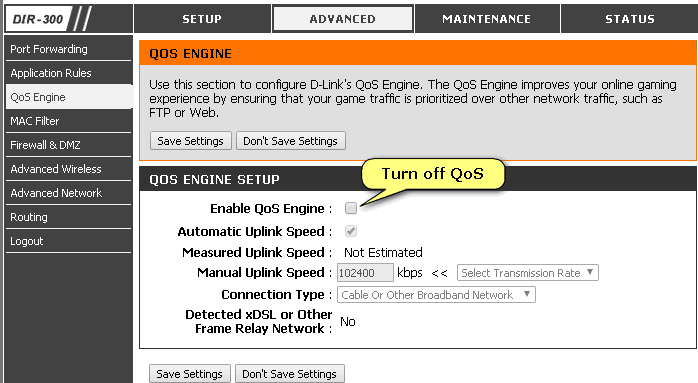This screenshot has height=383, width=698.
Task: Click bottom Don't Save Settings button
Action: (290, 374)
